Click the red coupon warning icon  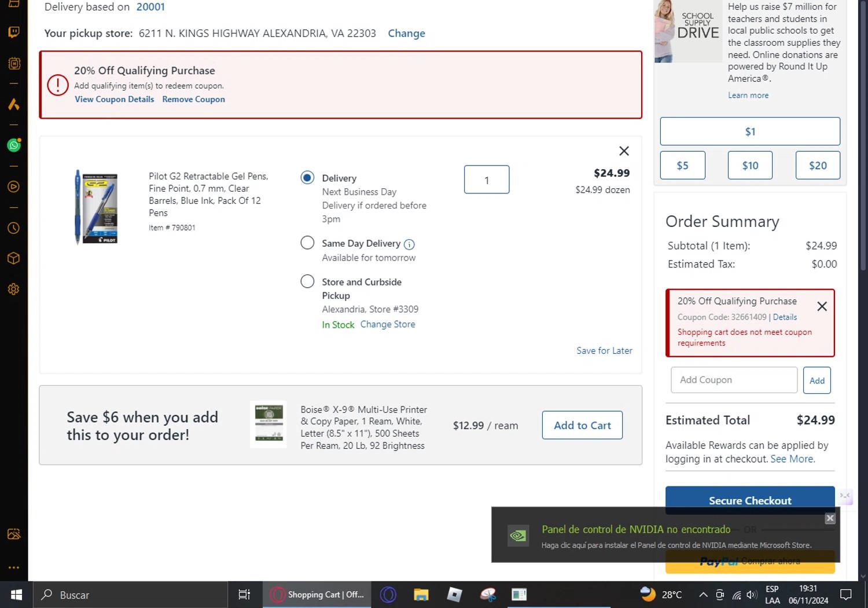point(58,85)
